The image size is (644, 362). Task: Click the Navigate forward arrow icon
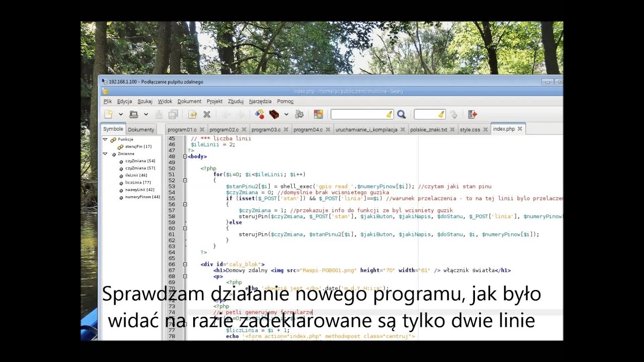(240, 115)
